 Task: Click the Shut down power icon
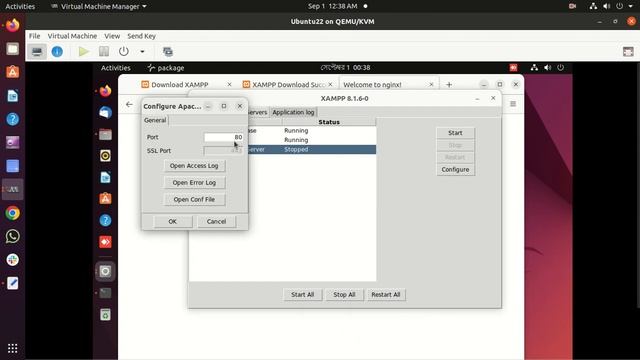tap(124, 52)
